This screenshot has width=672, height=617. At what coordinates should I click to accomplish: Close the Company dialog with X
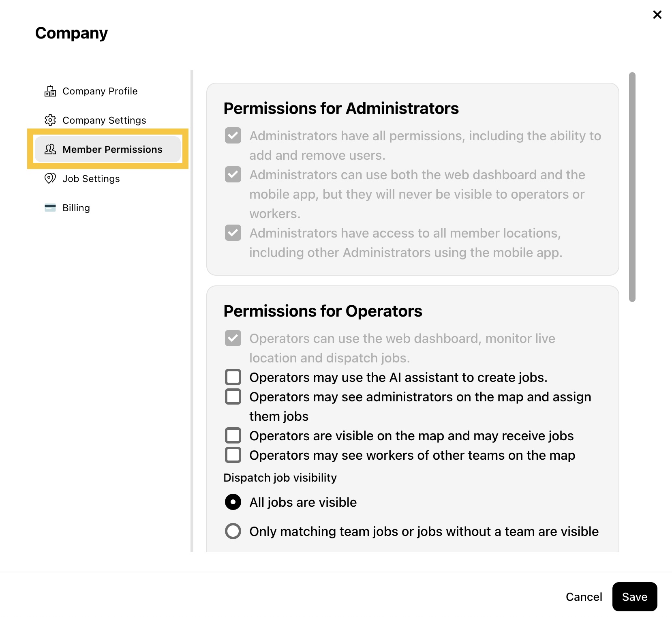[657, 15]
